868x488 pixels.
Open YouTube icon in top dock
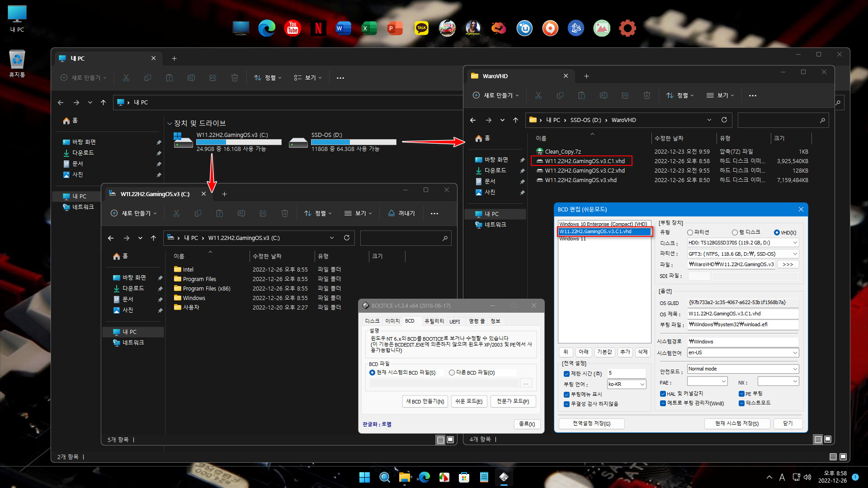[292, 28]
